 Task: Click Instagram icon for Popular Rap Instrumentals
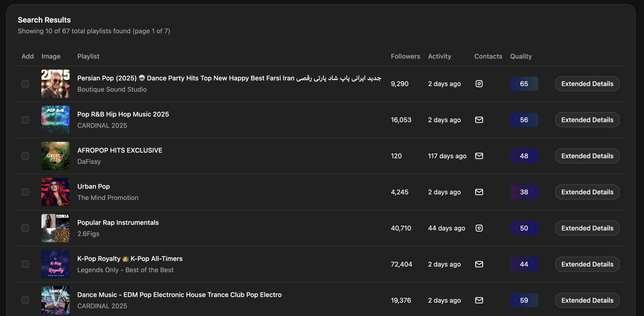click(479, 228)
